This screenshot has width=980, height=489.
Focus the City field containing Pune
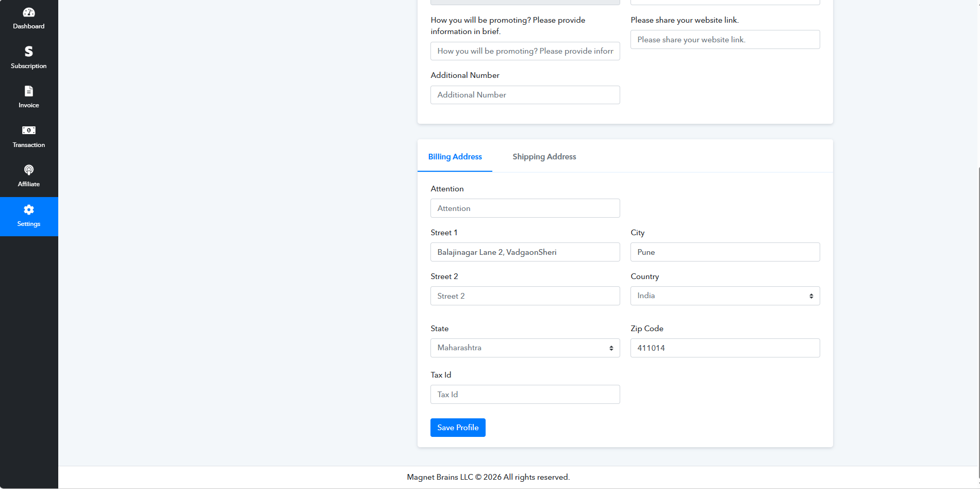(x=725, y=252)
